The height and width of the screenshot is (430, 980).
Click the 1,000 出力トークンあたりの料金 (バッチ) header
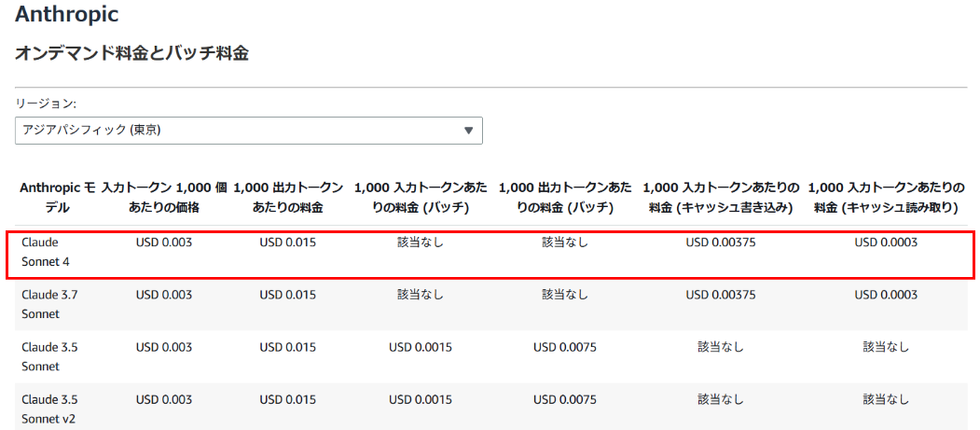pyautogui.click(x=565, y=198)
